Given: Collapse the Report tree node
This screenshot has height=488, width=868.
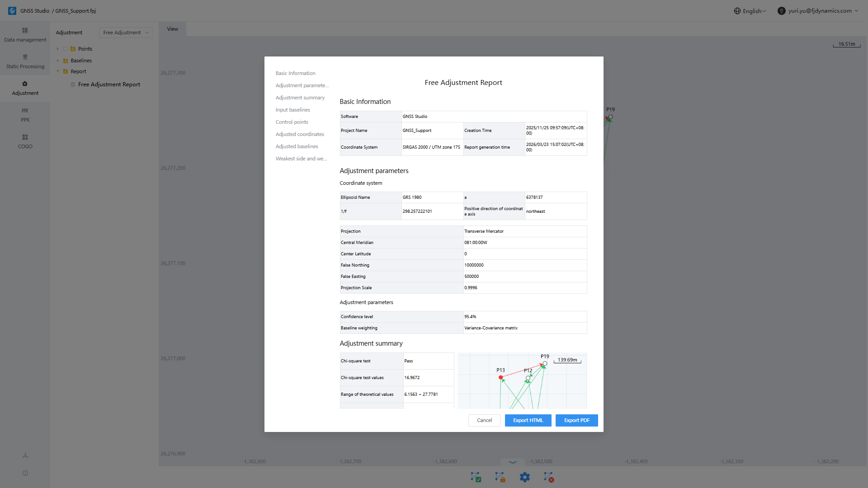Looking at the screenshot, I should click(58, 71).
